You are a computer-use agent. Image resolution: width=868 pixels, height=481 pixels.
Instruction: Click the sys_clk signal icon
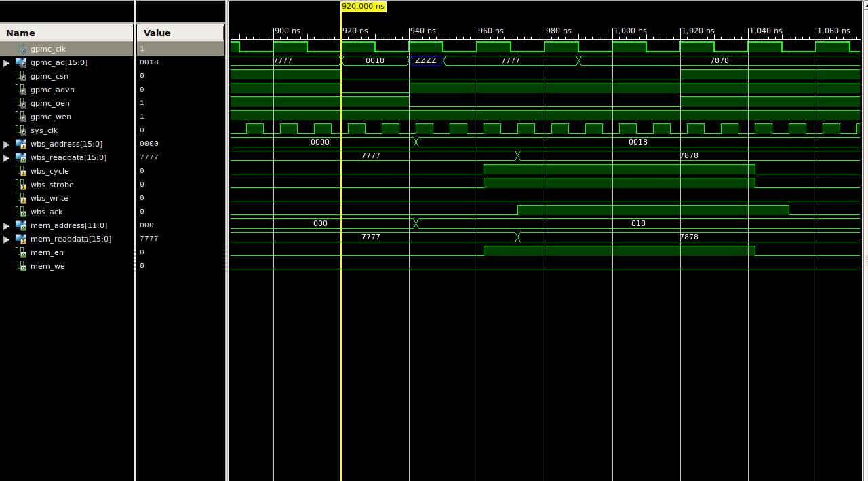pyautogui.click(x=22, y=130)
